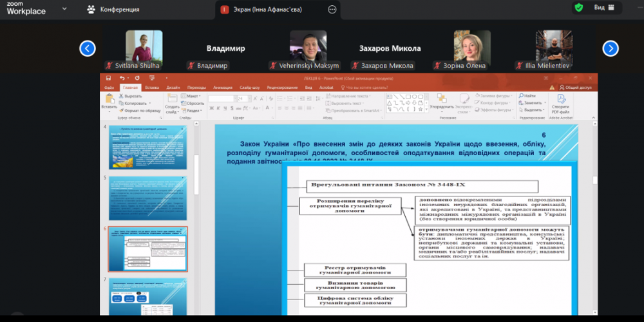Viewport: 644px width, 322px height.
Task: Click the Вырезать cut icon
Action: [120, 96]
